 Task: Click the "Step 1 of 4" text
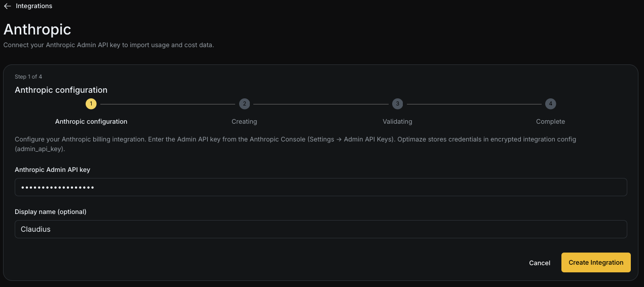(28, 77)
